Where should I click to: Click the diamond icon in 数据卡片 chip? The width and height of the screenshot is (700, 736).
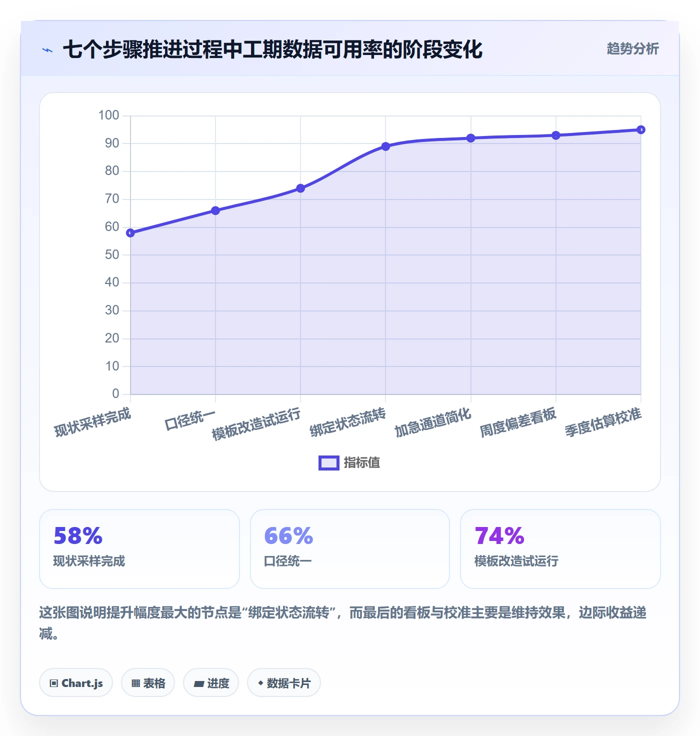click(260, 683)
